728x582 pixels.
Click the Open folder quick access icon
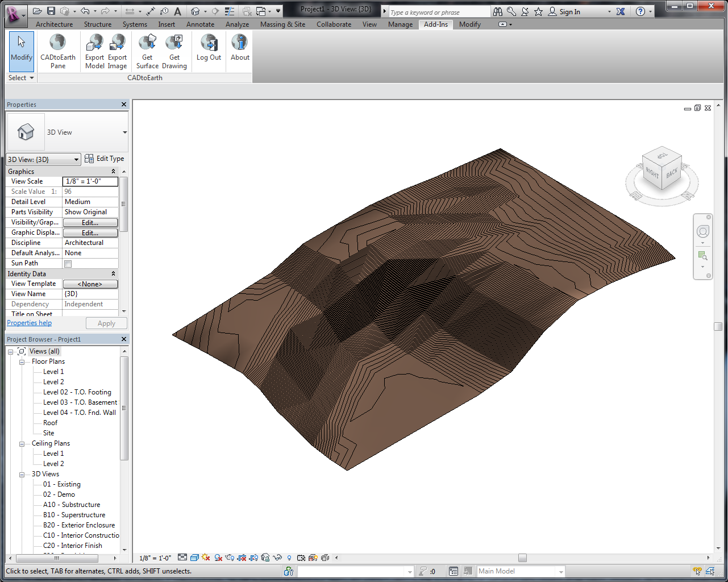click(x=38, y=11)
